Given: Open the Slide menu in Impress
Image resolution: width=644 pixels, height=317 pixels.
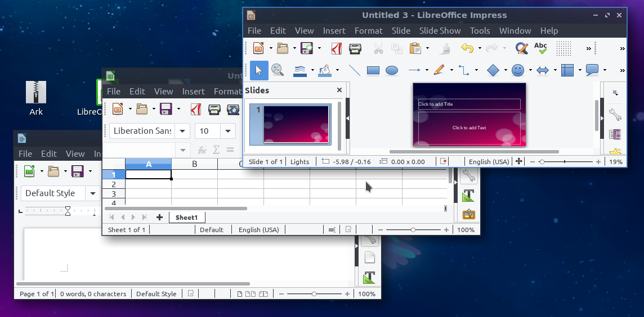Looking at the screenshot, I should [x=401, y=31].
